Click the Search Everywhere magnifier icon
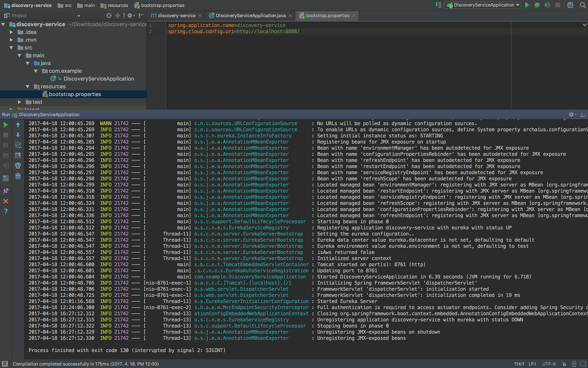 coord(583,5)
